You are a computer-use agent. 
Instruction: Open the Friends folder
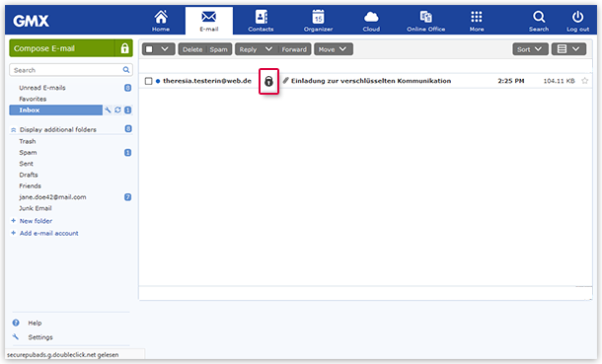click(30, 185)
